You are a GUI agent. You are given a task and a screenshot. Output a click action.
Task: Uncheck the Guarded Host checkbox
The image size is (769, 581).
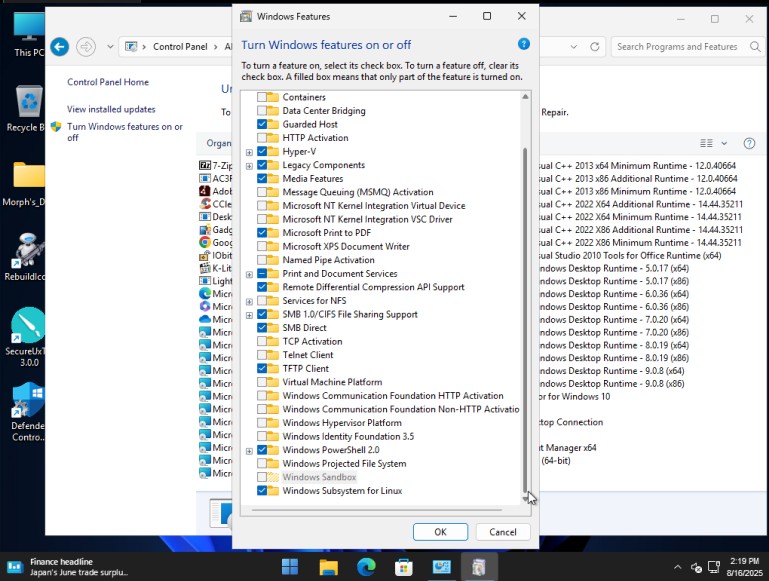click(x=262, y=124)
